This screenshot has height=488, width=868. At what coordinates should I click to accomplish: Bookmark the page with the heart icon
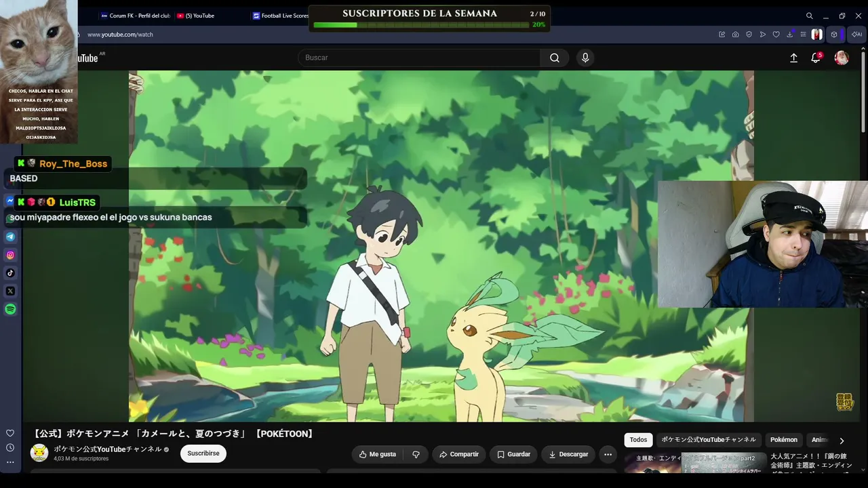776,35
